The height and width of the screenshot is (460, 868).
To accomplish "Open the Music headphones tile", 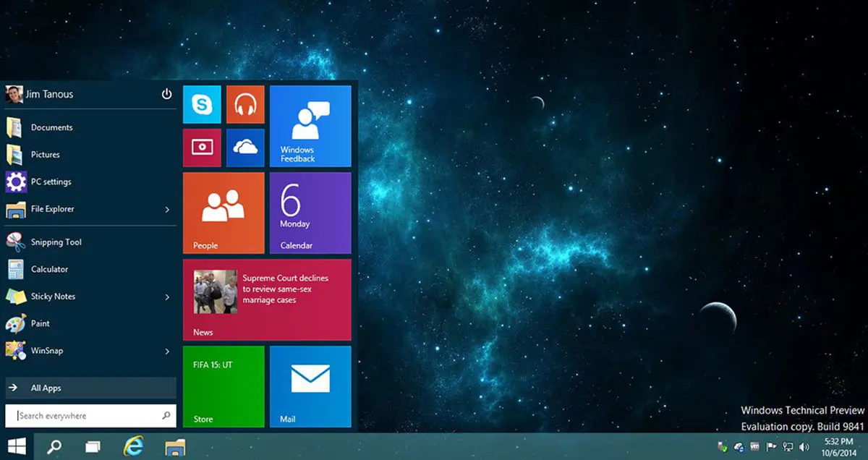I will (245, 105).
